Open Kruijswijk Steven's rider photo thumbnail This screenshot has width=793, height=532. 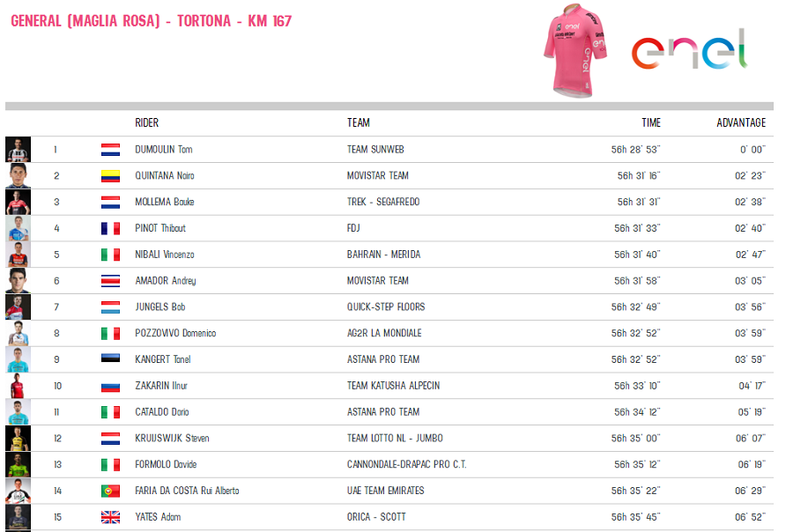pos(19,439)
